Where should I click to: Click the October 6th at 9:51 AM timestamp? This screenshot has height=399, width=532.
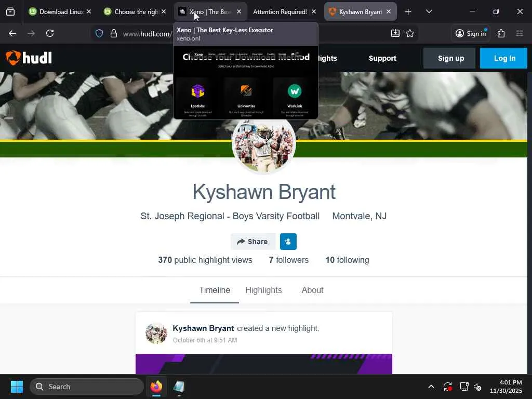click(x=205, y=340)
